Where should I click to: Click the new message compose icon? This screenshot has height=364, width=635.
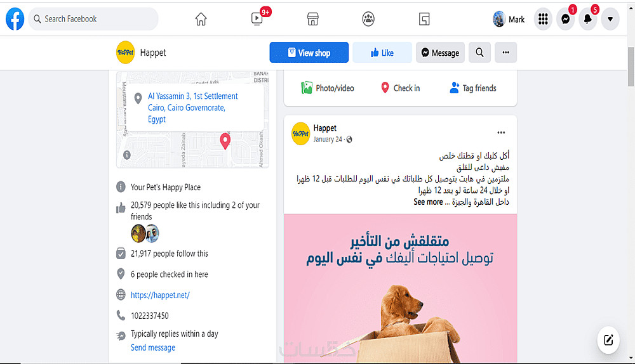[608, 340]
